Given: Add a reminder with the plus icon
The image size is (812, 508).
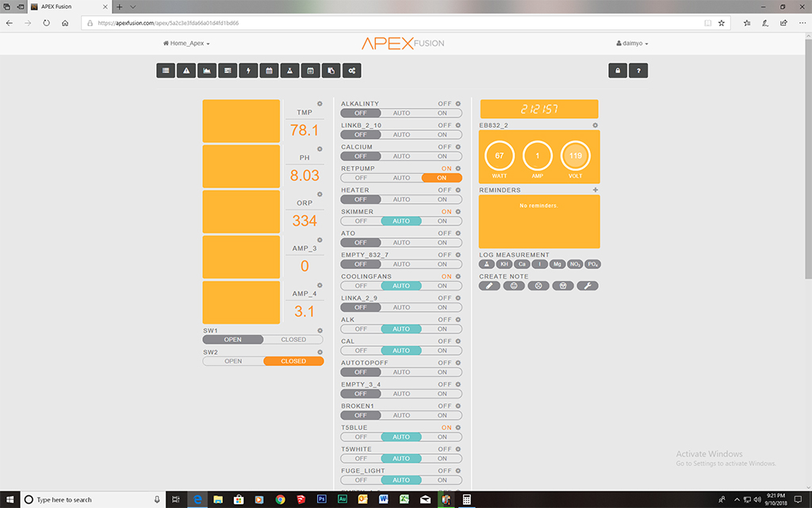Looking at the screenshot, I should [596, 190].
